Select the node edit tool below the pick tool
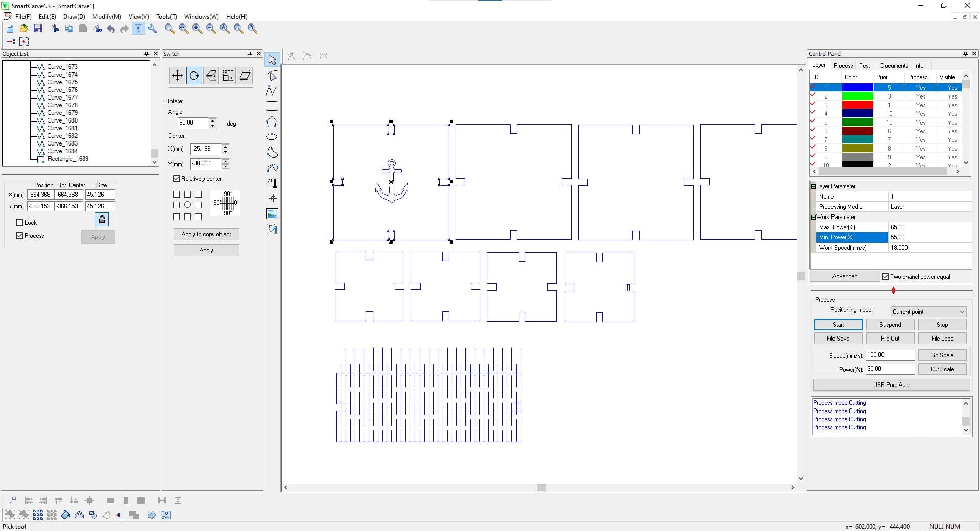Screen dimensions: 980x531 pyautogui.click(x=272, y=75)
